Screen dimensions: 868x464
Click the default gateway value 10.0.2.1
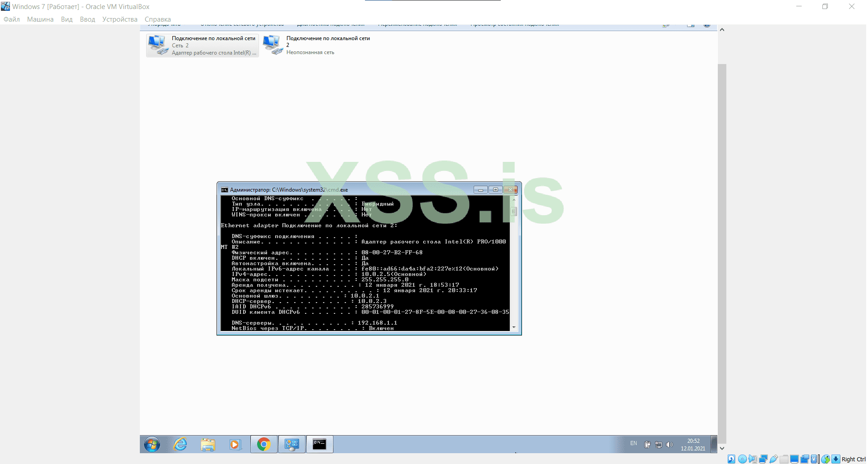[365, 296]
